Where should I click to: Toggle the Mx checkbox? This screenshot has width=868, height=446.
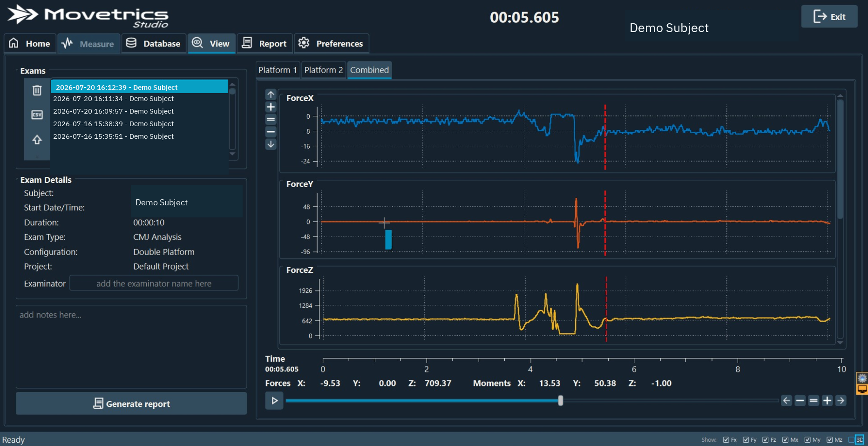pyautogui.click(x=786, y=439)
